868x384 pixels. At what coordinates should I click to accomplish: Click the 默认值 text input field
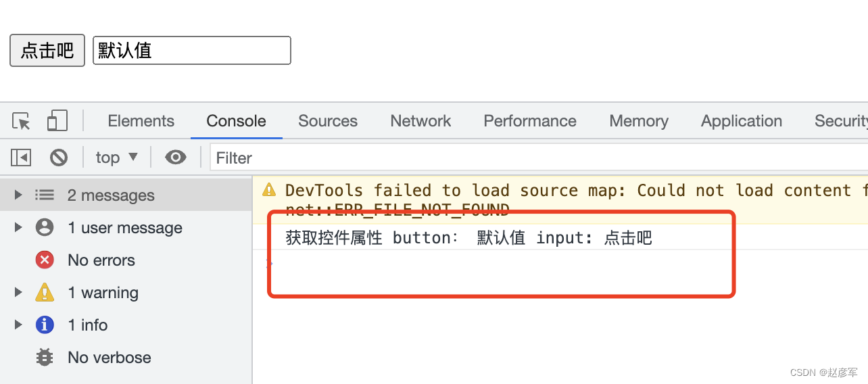pyautogui.click(x=192, y=51)
